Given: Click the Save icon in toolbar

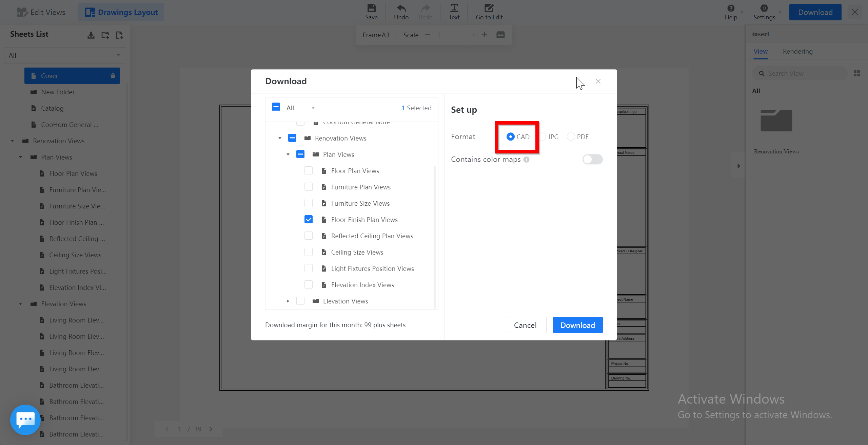Looking at the screenshot, I should (x=371, y=8).
